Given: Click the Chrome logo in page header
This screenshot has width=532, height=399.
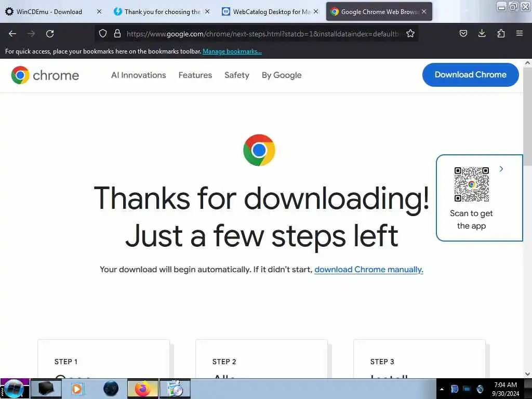Looking at the screenshot, I should pos(45,75).
